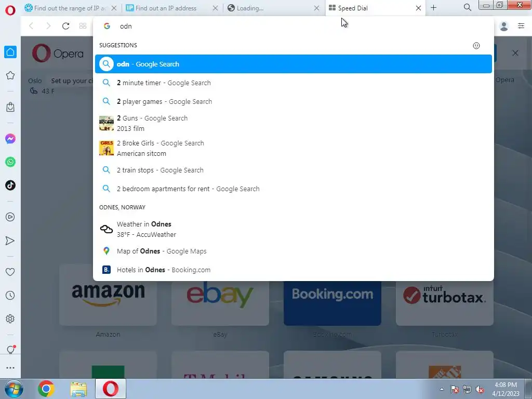
Task: Open 'Hotels in Odnes' Booking.com result
Action: tap(294, 270)
